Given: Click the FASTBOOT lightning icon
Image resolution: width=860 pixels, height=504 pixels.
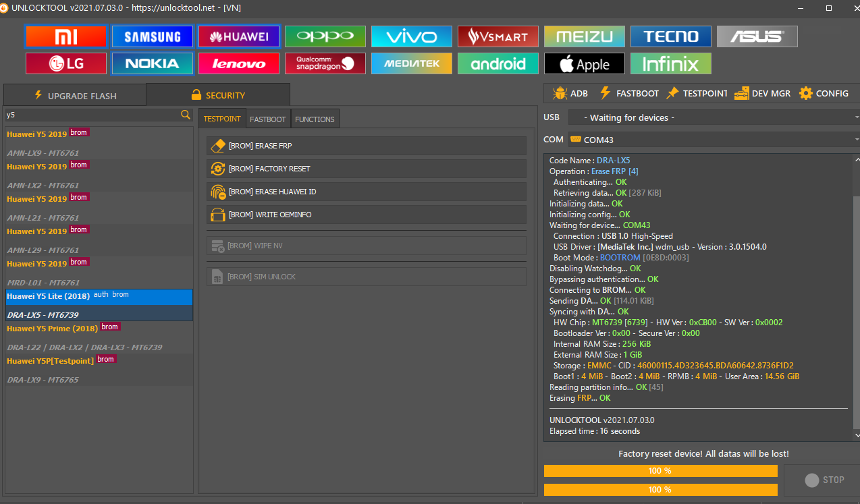Looking at the screenshot, I should click(x=606, y=93).
